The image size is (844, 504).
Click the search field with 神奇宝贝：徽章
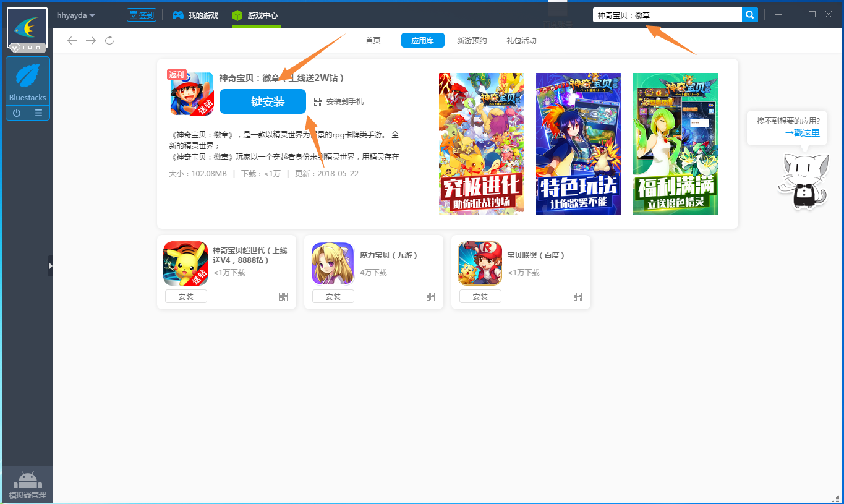coord(667,15)
